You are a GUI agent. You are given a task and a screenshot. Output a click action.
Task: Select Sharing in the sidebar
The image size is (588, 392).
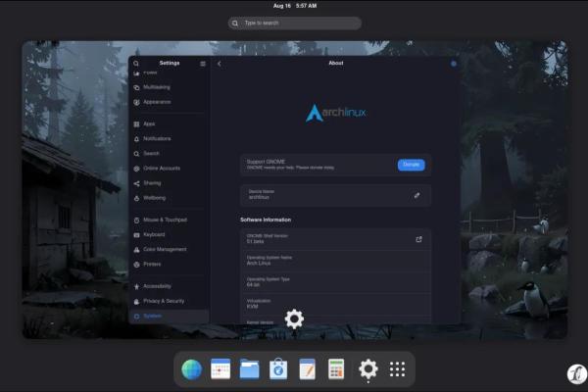click(169, 183)
